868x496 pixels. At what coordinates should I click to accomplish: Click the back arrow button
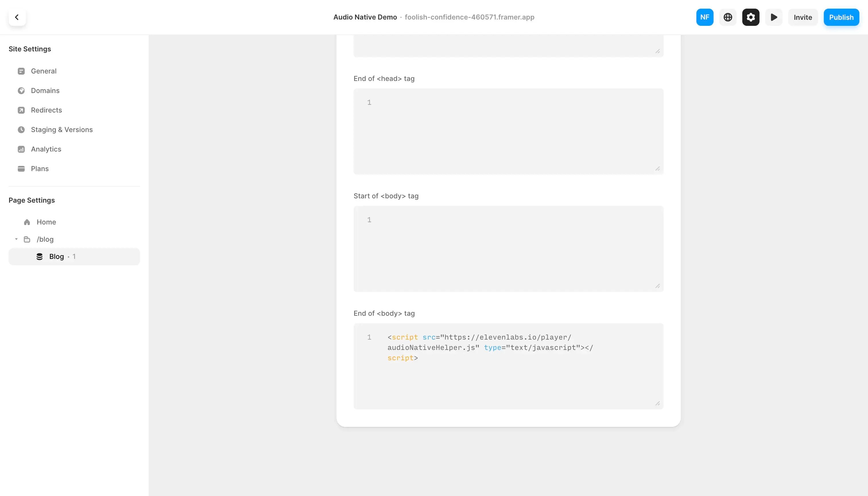(x=17, y=17)
